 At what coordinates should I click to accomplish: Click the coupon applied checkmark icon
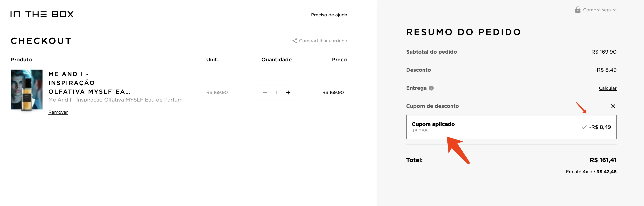[x=584, y=127]
